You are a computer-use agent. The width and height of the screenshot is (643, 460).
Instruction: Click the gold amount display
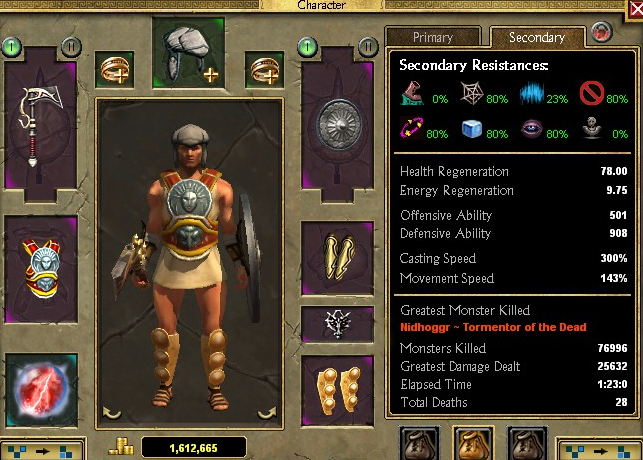coord(194,448)
